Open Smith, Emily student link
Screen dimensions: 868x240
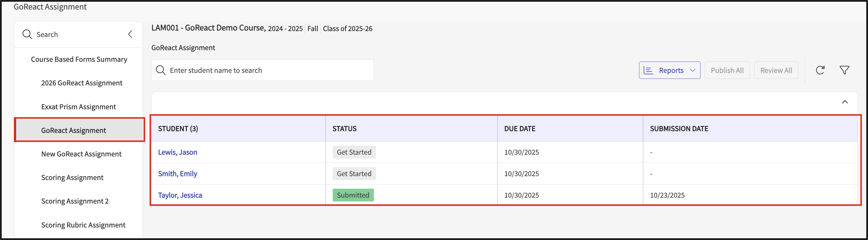(x=178, y=174)
